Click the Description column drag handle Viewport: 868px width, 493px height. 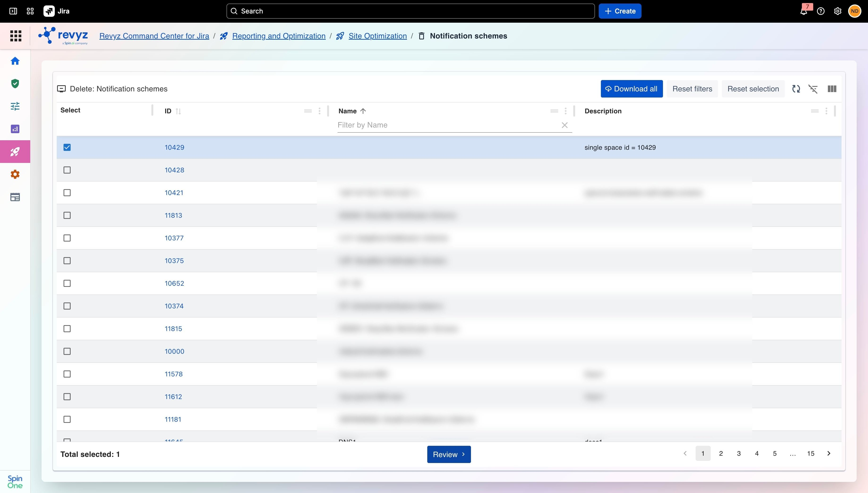[x=815, y=111]
